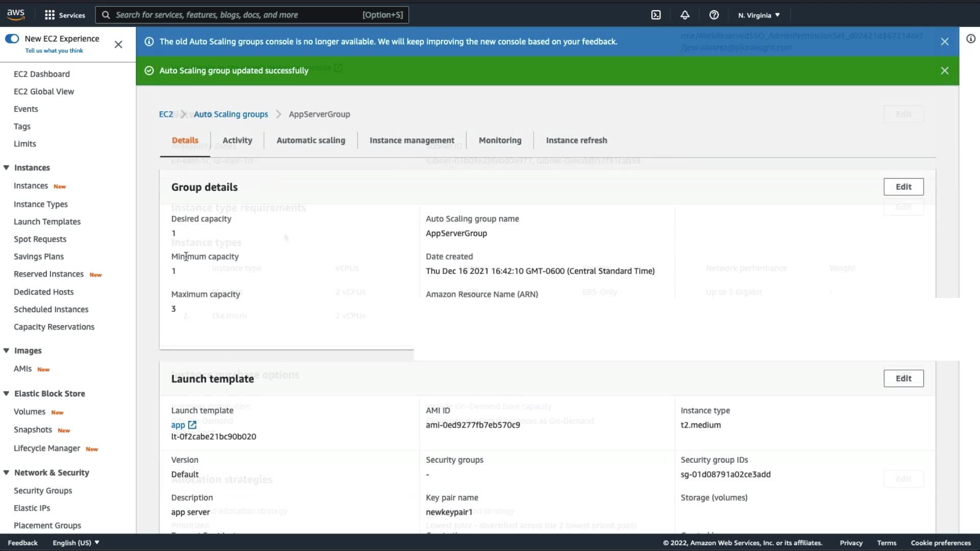Open Launch Templates in sidebar
Image resolution: width=980 pixels, height=551 pixels.
click(47, 221)
